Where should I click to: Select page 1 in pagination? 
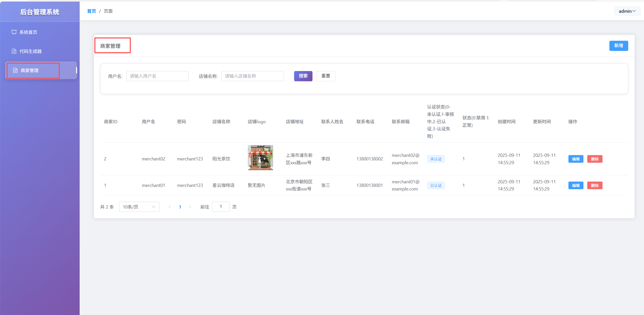(180, 207)
